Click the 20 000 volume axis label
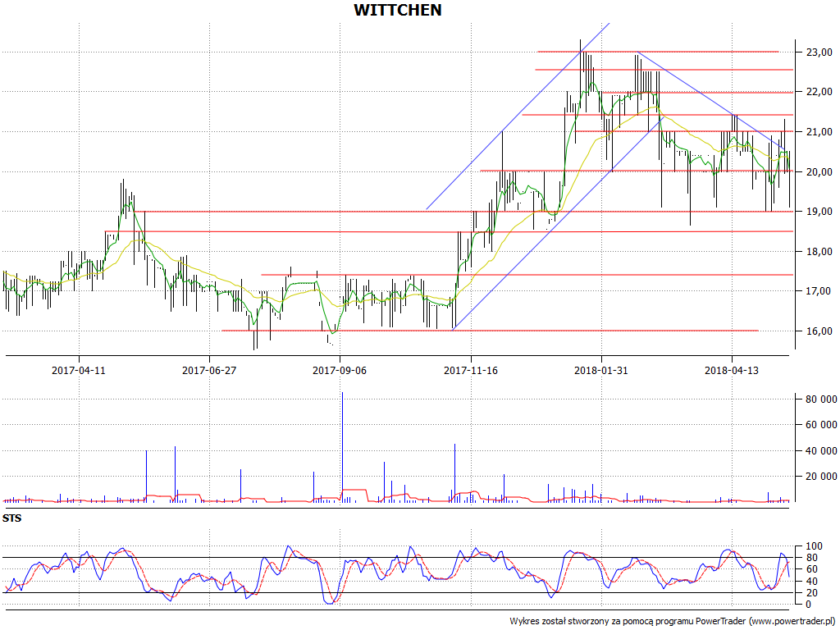The height and width of the screenshot is (630, 840). [820, 477]
